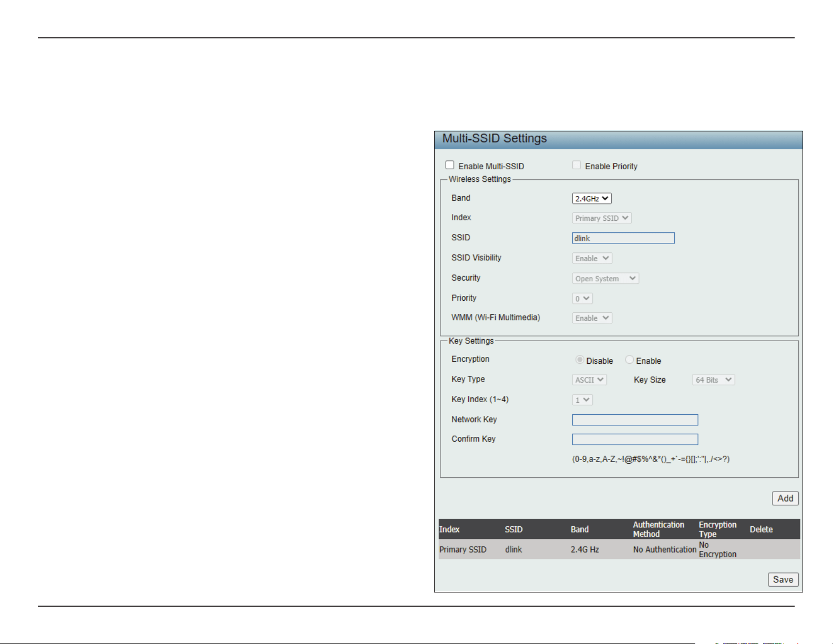Focus the Network Key input field
The image size is (833, 644).
pos(635,420)
